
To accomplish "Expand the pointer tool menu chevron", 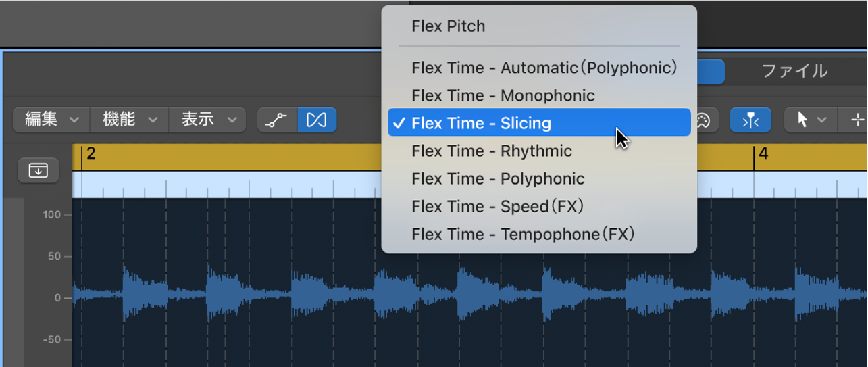I will pyautogui.click(x=822, y=120).
